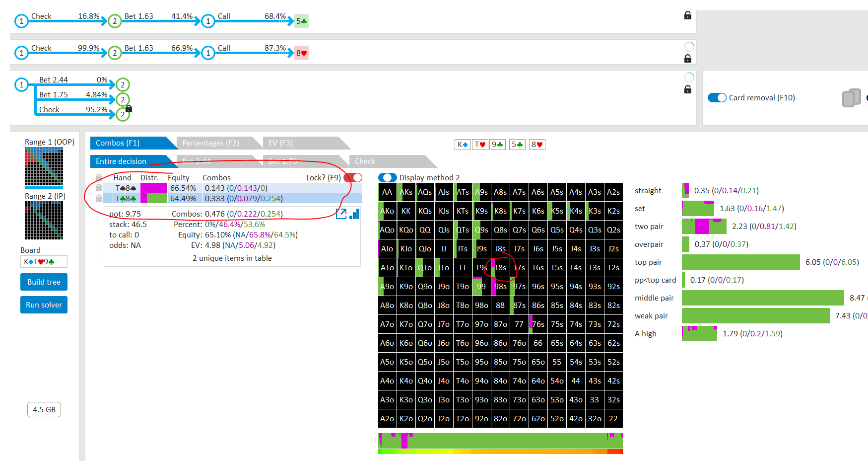
Task: Click the set category bar
Action: (698, 209)
